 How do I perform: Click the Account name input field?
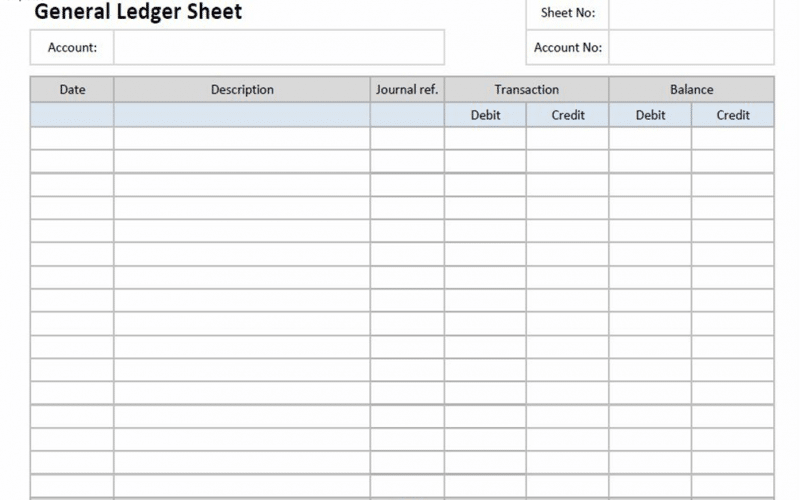pos(278,47)
